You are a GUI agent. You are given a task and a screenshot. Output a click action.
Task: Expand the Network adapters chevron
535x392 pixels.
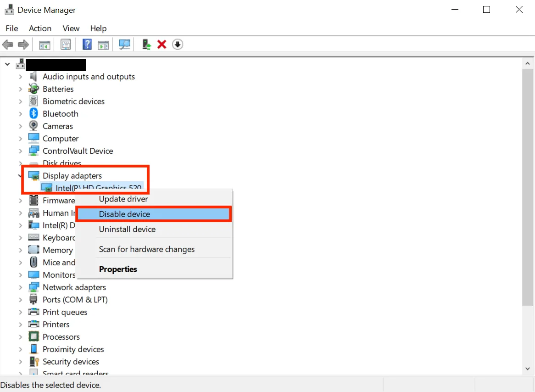click(21, 287)
